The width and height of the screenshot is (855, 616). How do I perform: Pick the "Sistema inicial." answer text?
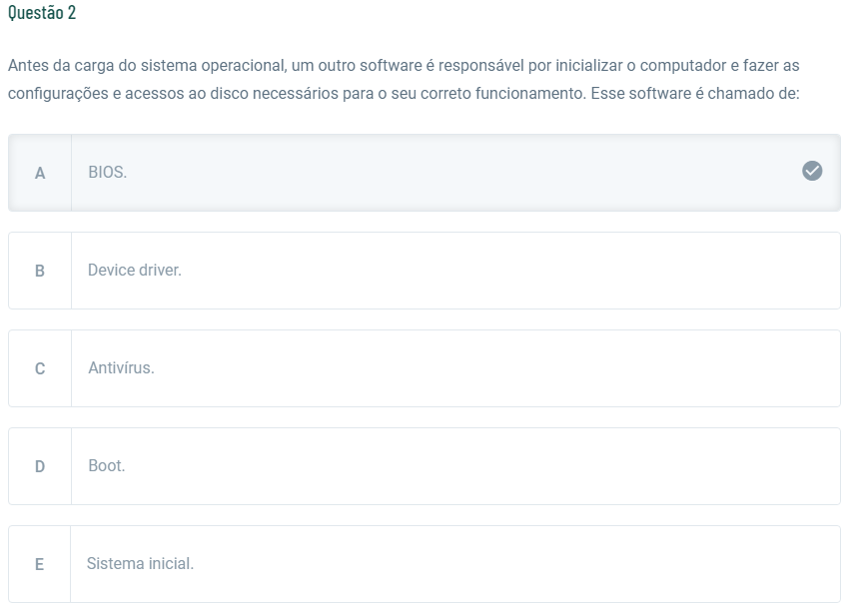(141, 564)
